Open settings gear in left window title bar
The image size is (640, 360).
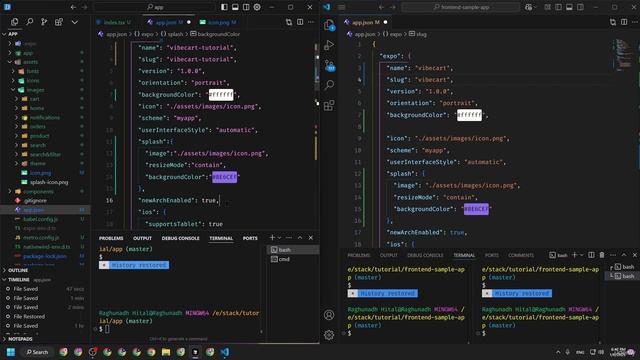pyautogui.click(x=257, y=7)
